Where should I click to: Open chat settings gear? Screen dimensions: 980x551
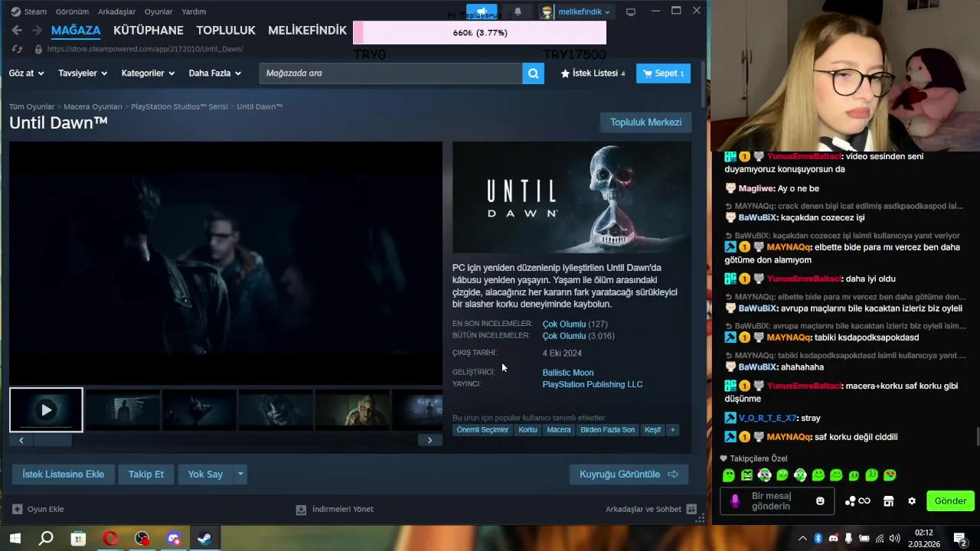(912, 501)
